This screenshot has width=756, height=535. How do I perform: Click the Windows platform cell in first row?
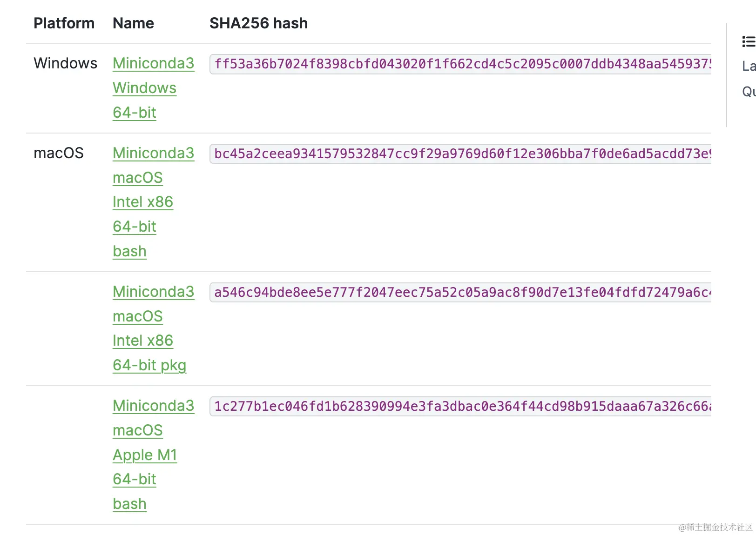(x=65, y=63)
